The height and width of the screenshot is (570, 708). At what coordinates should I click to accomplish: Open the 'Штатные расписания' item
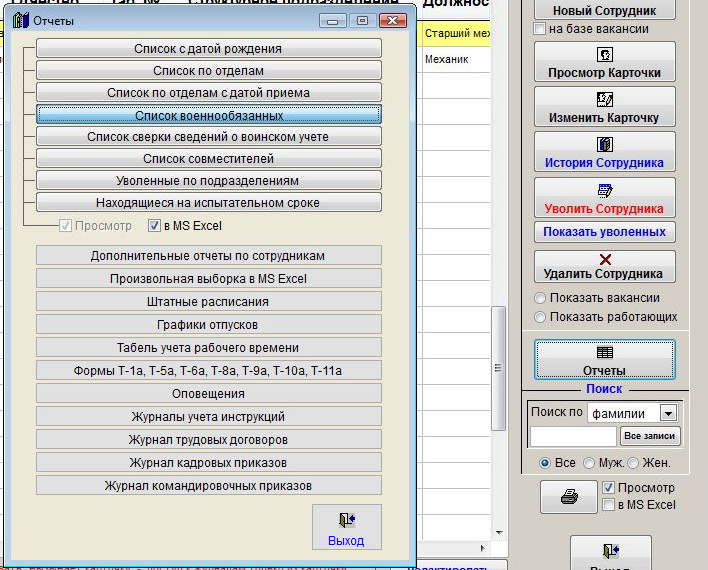209,301
